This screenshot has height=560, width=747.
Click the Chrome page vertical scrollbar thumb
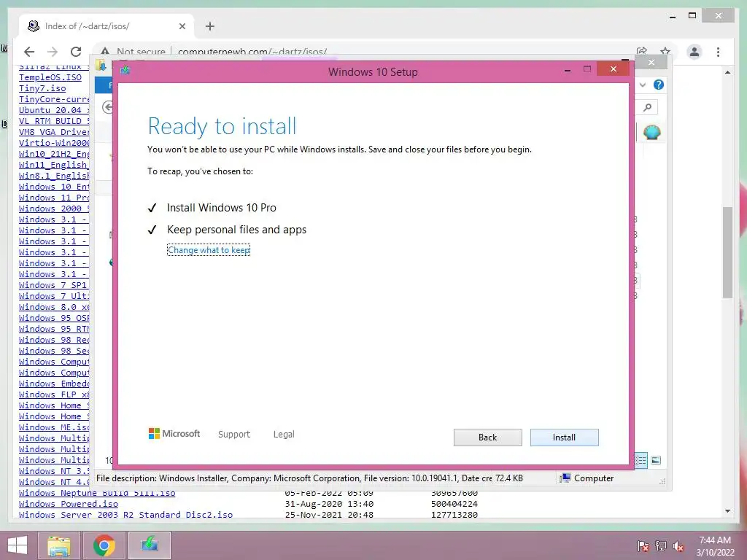click(x=727, y=252)
